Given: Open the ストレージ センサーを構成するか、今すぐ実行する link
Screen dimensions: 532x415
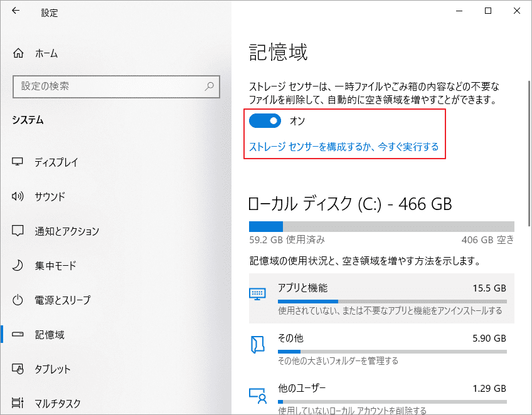Looking at the screenshot, I should 344,147.
